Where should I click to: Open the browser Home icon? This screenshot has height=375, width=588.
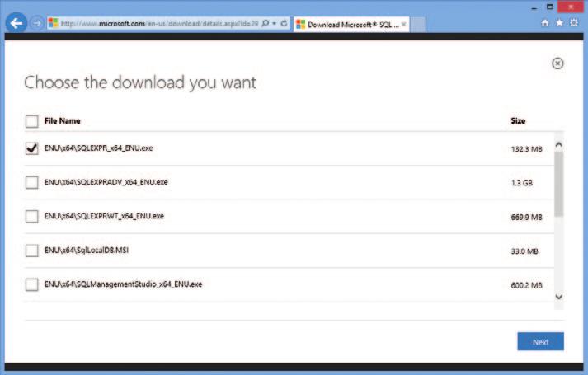[x=545, y=23]
